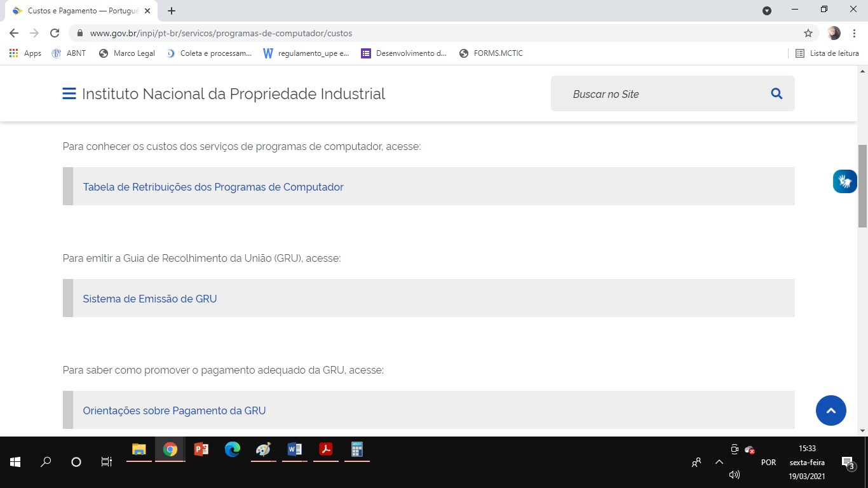Open regulamento_upe bookmark
The image size is (868, 488).
(306, 53)
